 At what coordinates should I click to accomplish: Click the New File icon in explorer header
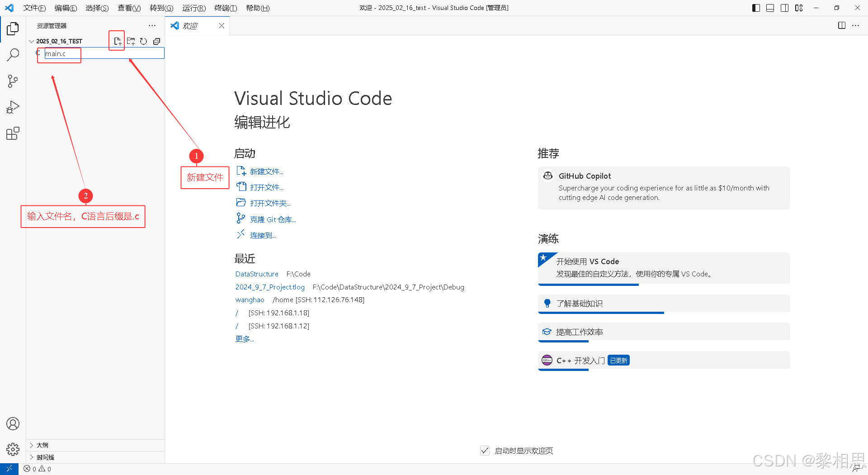point(118,41)
